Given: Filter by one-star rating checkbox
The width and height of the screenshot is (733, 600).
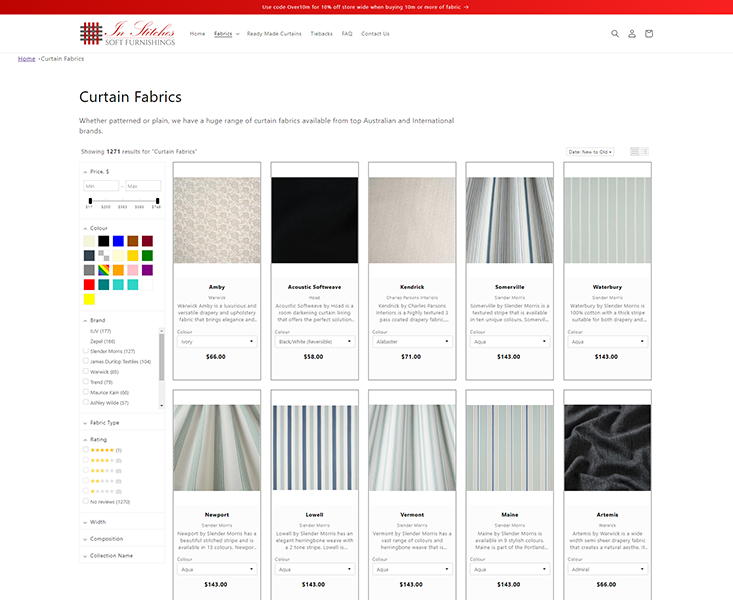Looking at the screenshot, I should coord(86,491).
